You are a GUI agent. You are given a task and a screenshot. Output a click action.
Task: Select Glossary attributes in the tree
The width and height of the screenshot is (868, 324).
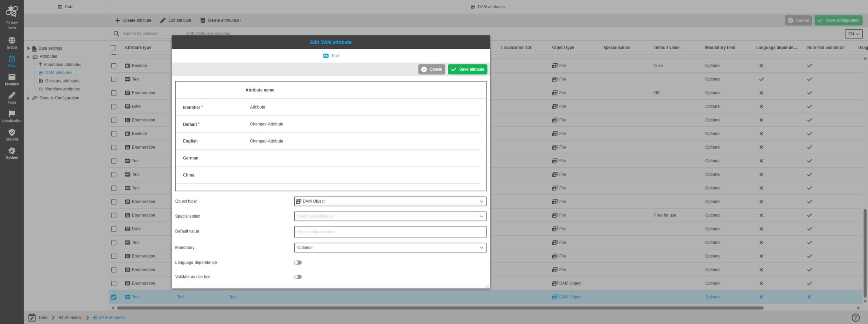(62, 81)
